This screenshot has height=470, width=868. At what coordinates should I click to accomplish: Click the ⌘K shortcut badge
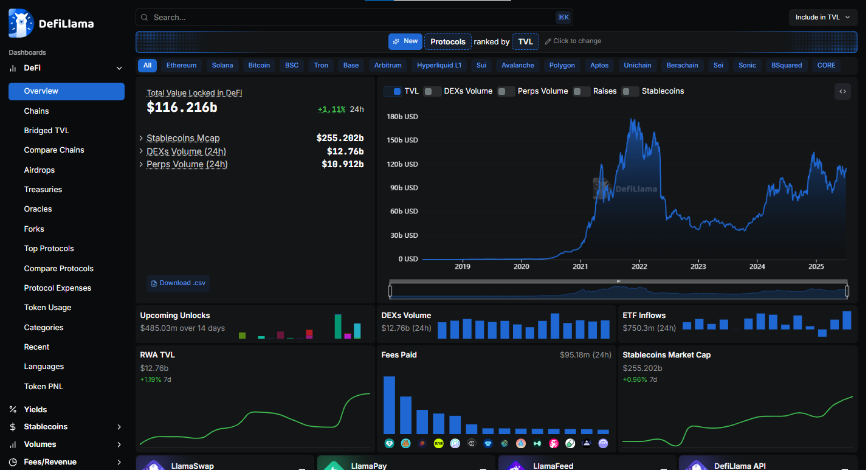click(x=563, y=18)
